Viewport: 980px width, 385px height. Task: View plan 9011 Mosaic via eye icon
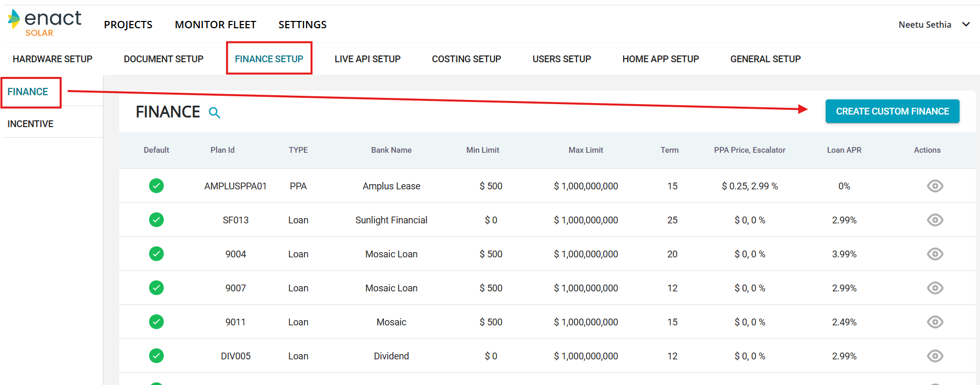tap(934, 322)
